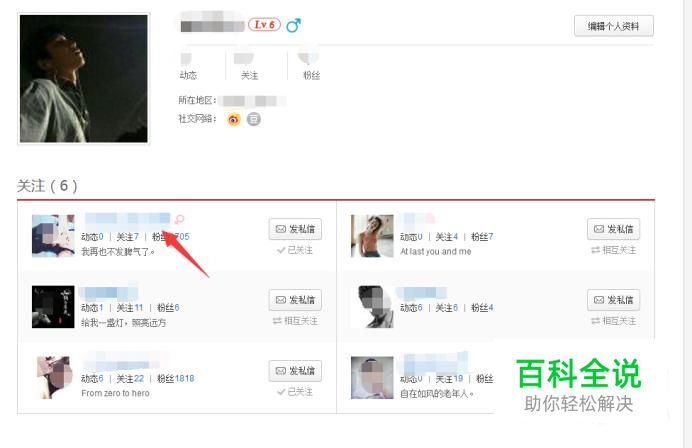Click the pink female icon beside first followed user

(x=179, y=219)
